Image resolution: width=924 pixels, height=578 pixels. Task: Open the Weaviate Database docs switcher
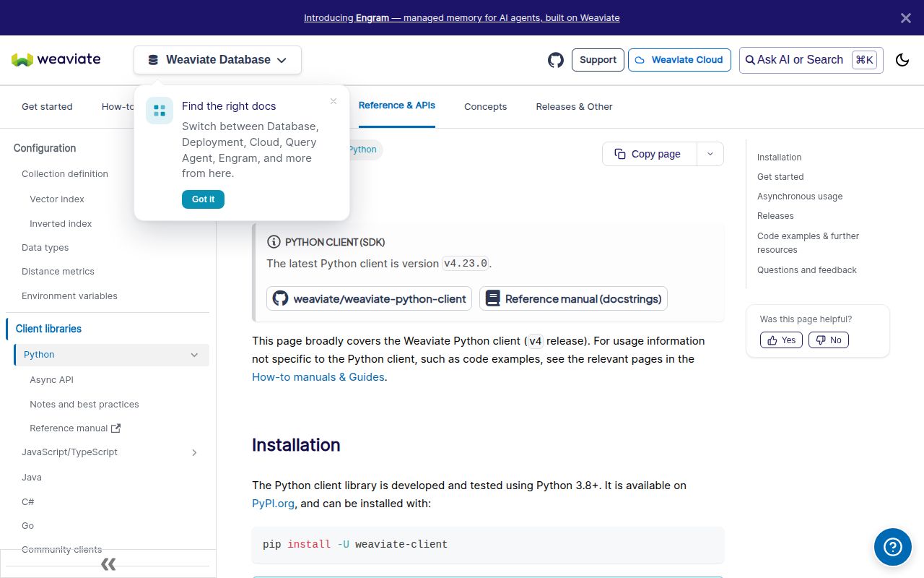[x=217, y=60]
